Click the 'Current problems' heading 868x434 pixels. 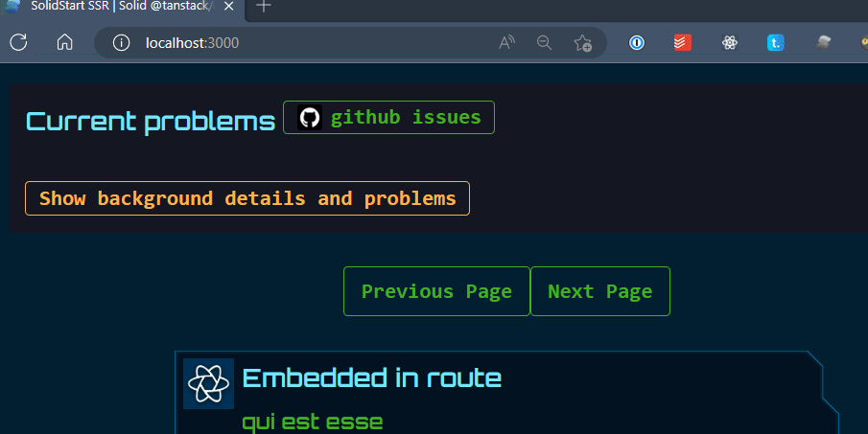(x=151, y=122)
